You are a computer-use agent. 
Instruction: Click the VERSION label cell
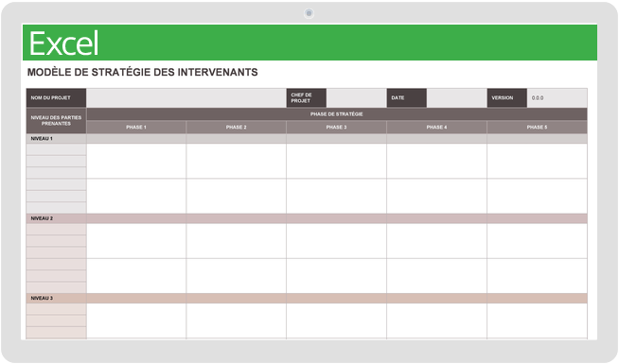pos(507,97)
